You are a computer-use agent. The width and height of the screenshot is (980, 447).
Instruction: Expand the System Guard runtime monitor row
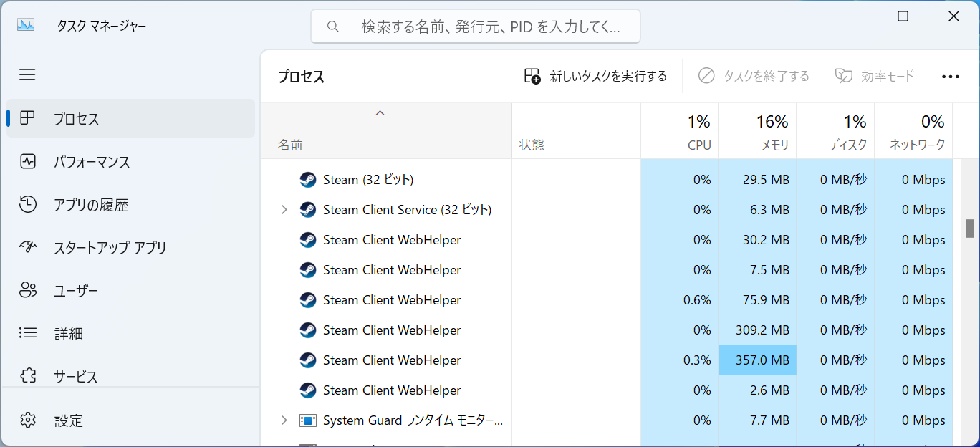coord(284,420)
